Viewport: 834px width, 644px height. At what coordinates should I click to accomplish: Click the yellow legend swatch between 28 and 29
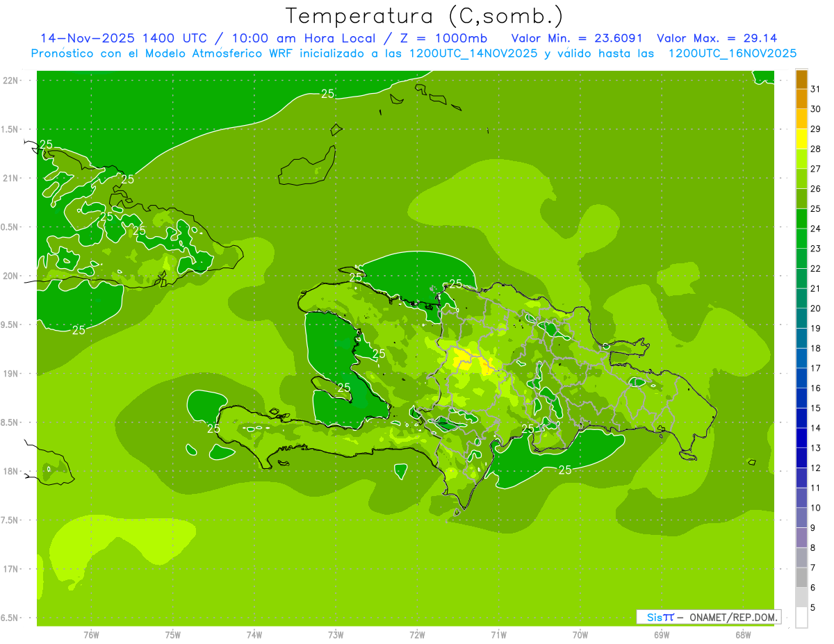click(801, 139)
